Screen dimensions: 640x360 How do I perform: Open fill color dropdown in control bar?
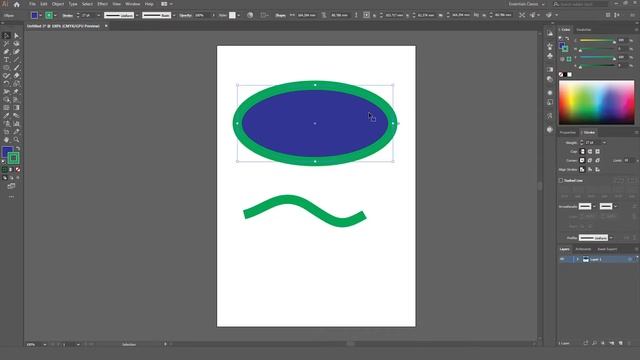(40, 16)
